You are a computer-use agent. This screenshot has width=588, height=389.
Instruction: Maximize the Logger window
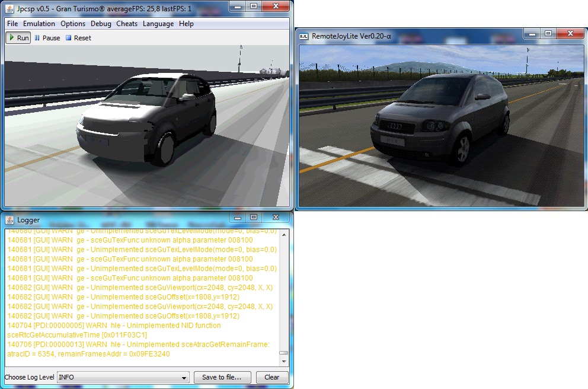click(x=254, y=218)
